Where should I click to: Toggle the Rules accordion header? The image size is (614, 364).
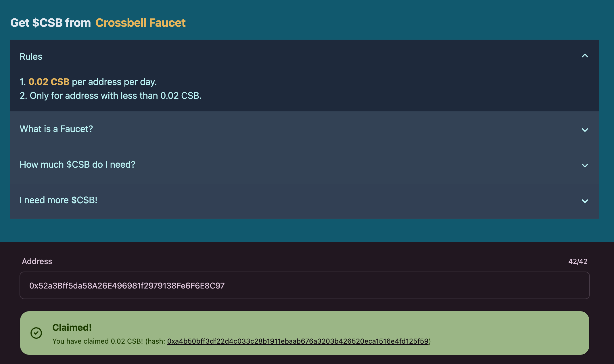pos(305,57)
